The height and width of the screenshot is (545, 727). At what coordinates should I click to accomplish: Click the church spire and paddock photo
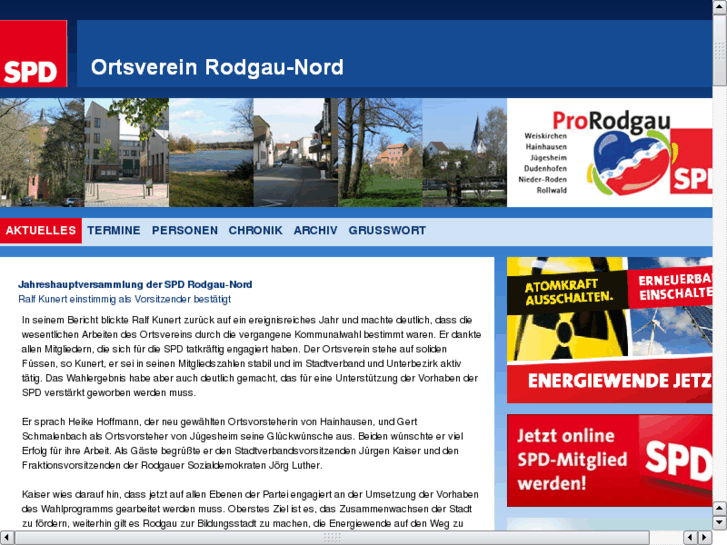(x=465, y=153)
